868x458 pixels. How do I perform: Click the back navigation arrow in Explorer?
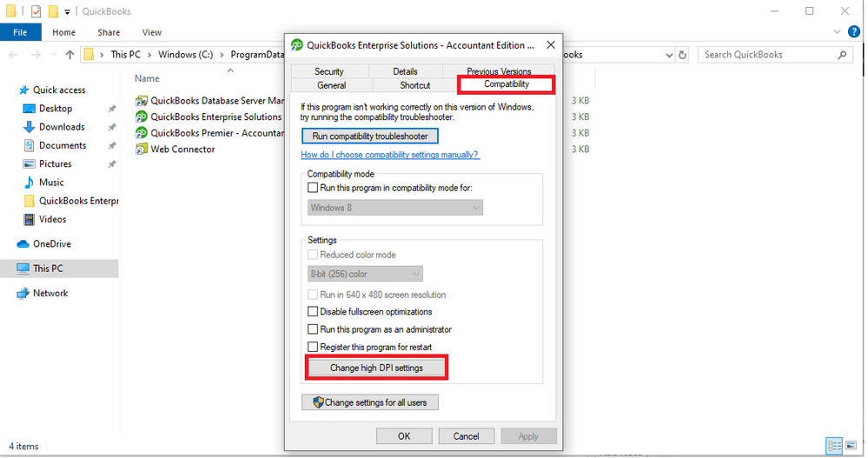coord(13,54)
